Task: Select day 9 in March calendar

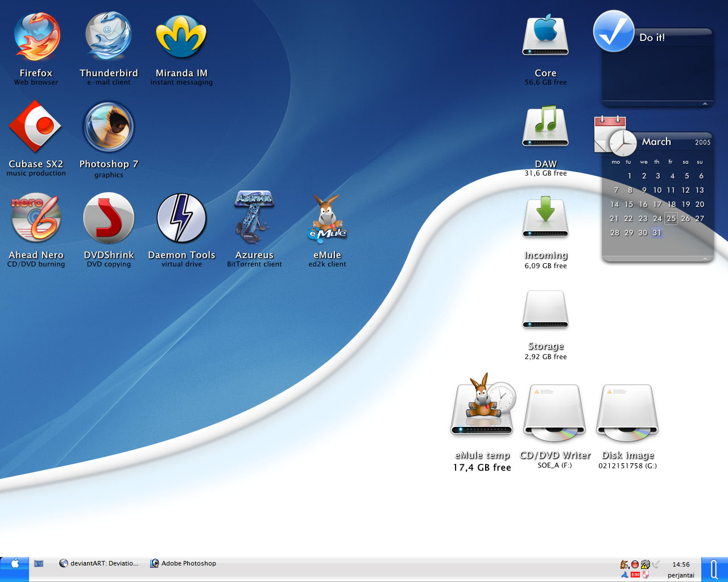Action: [644, 190]
